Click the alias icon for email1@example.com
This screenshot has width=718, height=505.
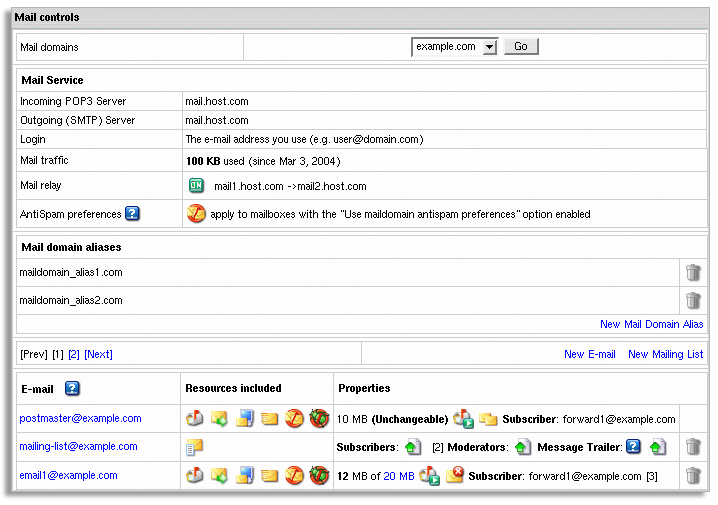(245, 475)
